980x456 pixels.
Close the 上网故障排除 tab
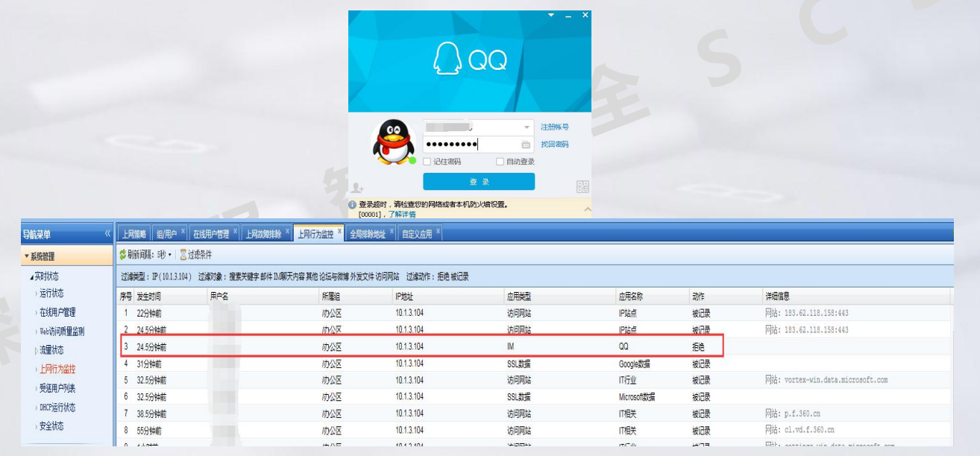point(288,232)
